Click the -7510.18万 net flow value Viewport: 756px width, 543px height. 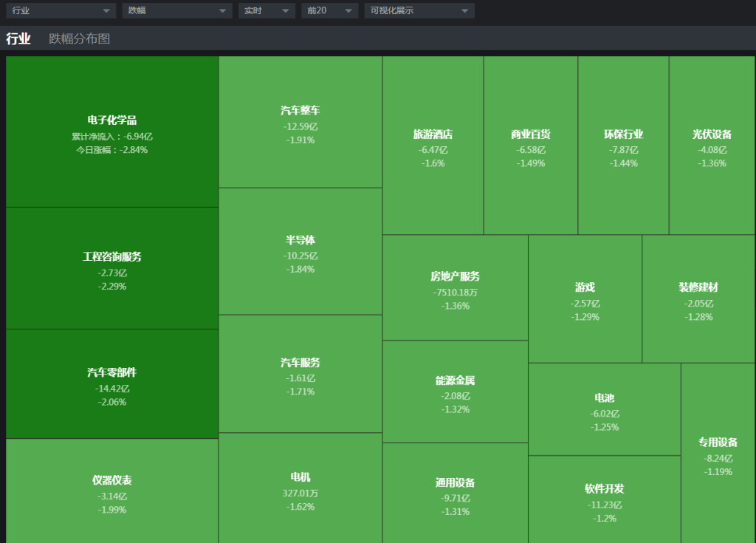(x=456, y=293)
